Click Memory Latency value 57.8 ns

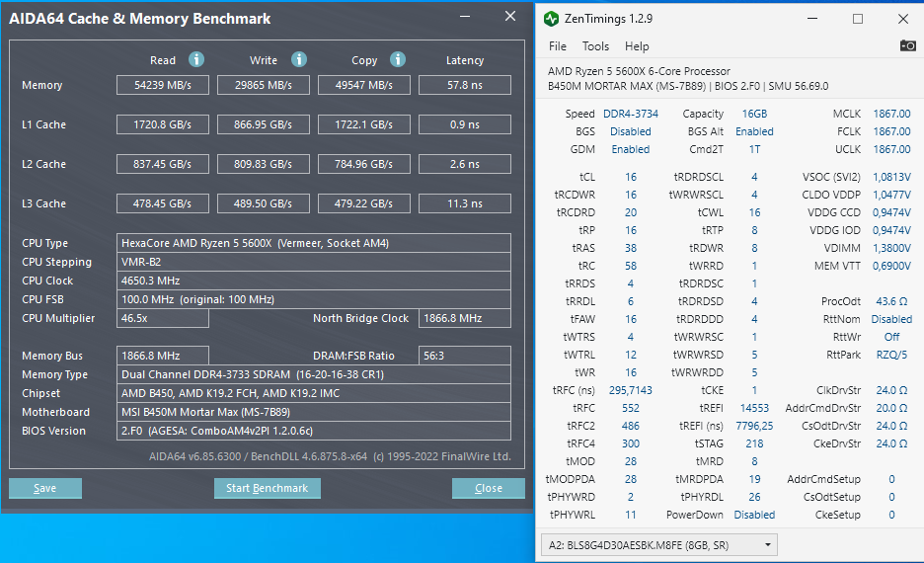coord(465,85)
